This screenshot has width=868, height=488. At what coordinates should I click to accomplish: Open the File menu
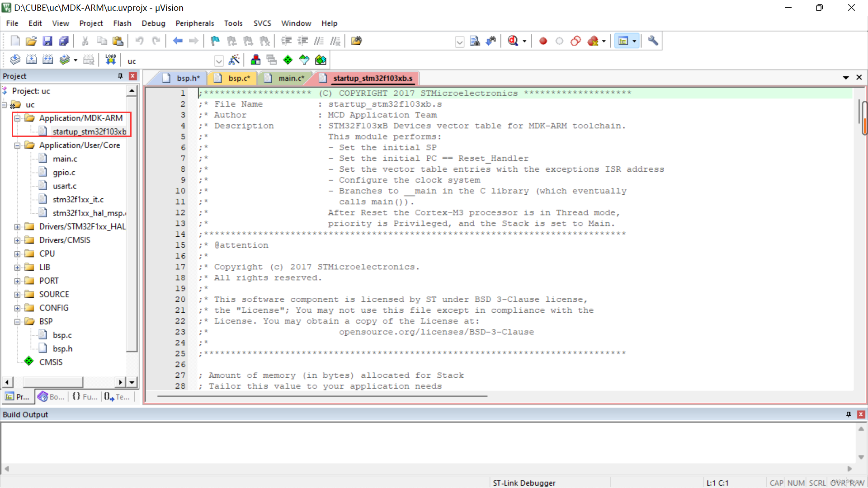coord(12,23)
